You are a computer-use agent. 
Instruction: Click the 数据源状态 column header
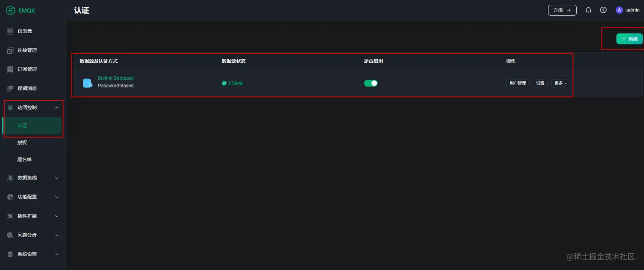coord(233,61)
